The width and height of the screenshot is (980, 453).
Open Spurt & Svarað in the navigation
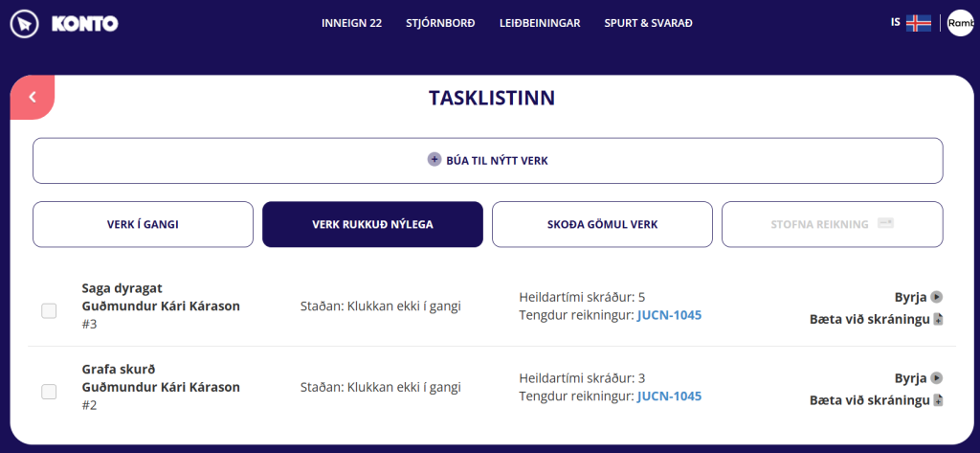click(x=648, y=23)
